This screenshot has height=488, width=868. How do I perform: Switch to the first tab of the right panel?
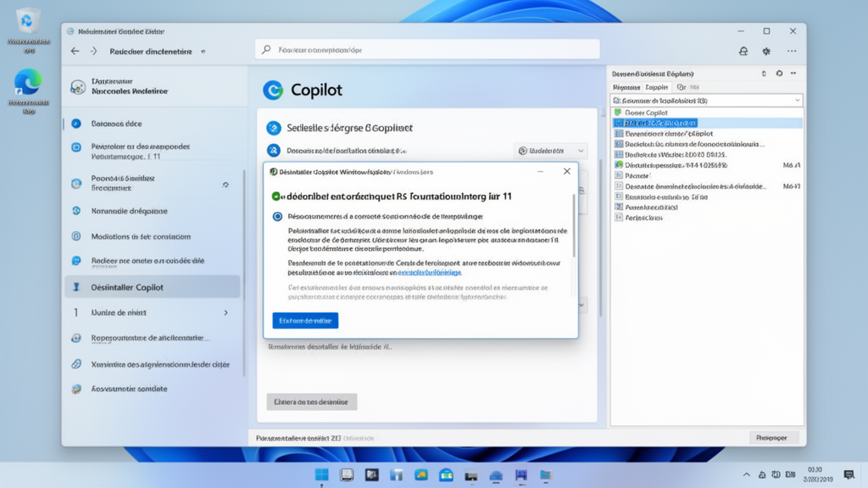coord(626,87)
